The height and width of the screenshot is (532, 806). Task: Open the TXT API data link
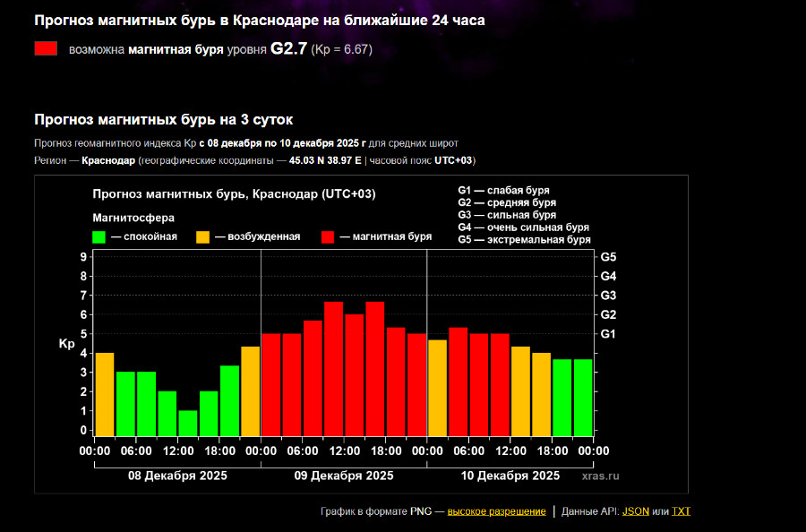pos(682,511)
